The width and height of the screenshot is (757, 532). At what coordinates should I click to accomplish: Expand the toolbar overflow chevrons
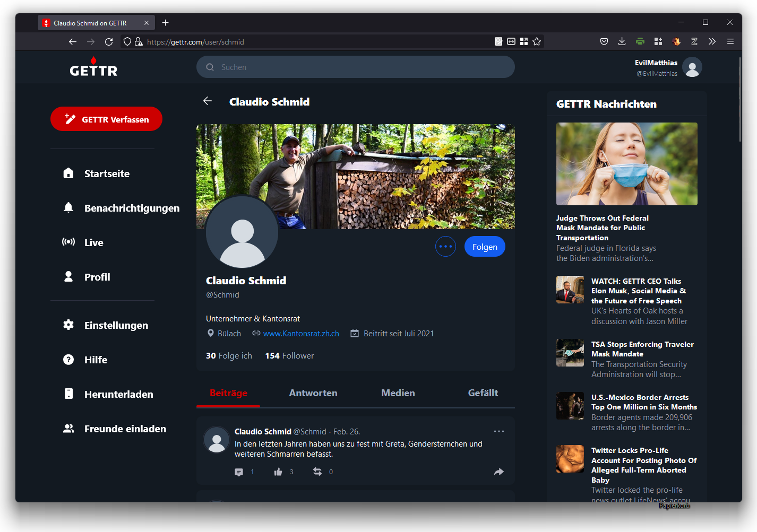pos(712,41)
